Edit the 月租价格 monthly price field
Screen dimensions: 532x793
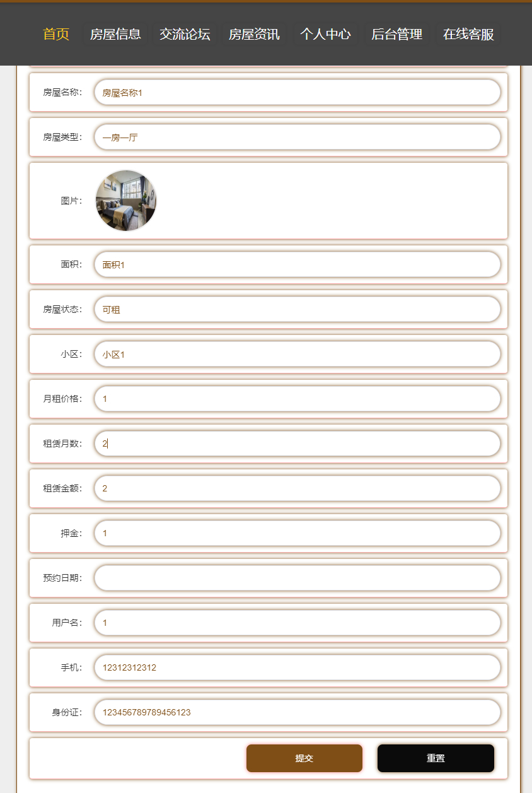pyautogui.click(x=296, y=399)
